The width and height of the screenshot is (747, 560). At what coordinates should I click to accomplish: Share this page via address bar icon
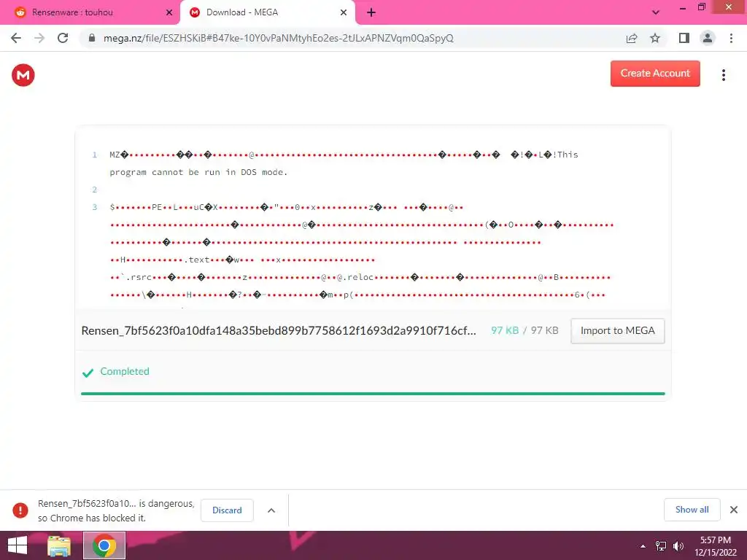tap(632, 38)
